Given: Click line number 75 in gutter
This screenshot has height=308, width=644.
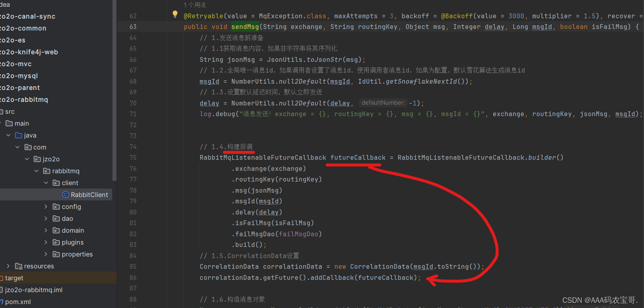Looking at the screenshot, I should [133, 157].
